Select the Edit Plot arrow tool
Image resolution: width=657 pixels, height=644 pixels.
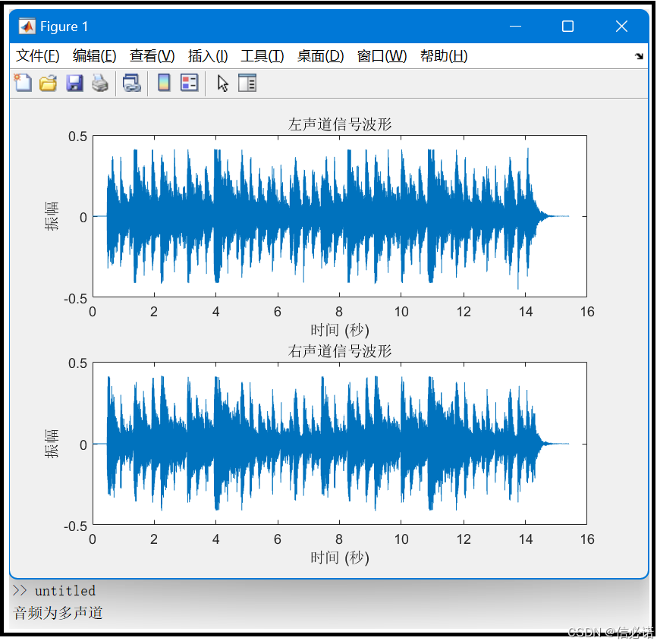click(x=222, y=83)
